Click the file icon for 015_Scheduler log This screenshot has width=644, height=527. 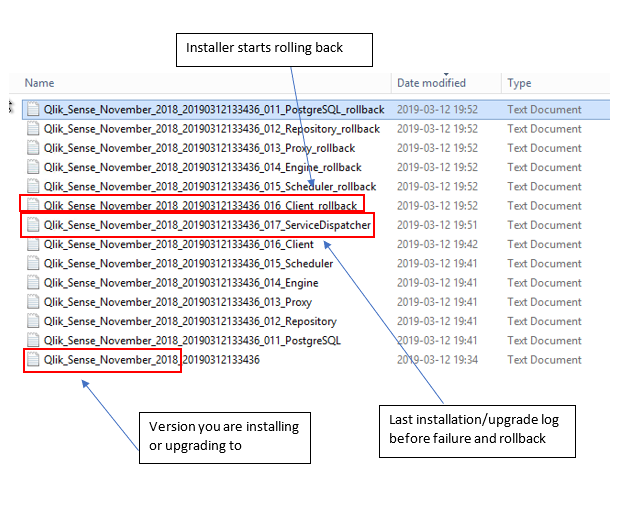(x=33, y=263)
